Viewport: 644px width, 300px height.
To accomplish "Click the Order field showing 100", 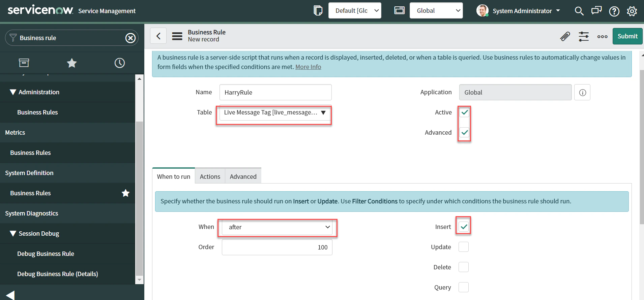I will [x=277, y=247].
